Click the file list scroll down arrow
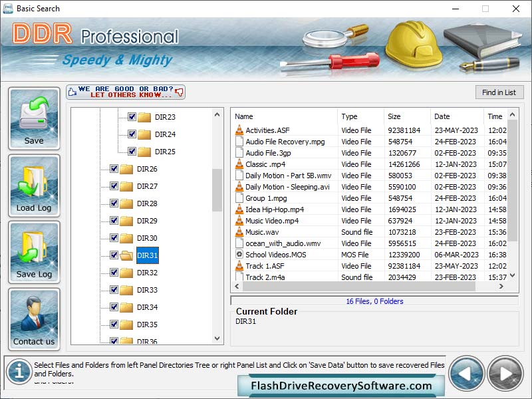 [x=513, y=275]
